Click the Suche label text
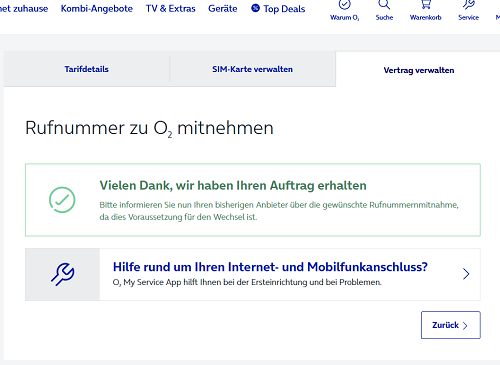The width and height of the screenshot is (500, 365). pos(384,17)
